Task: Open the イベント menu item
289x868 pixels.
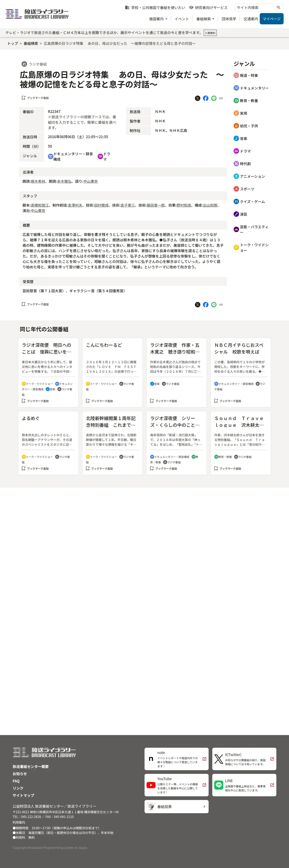Action: [x=182, y=19]
